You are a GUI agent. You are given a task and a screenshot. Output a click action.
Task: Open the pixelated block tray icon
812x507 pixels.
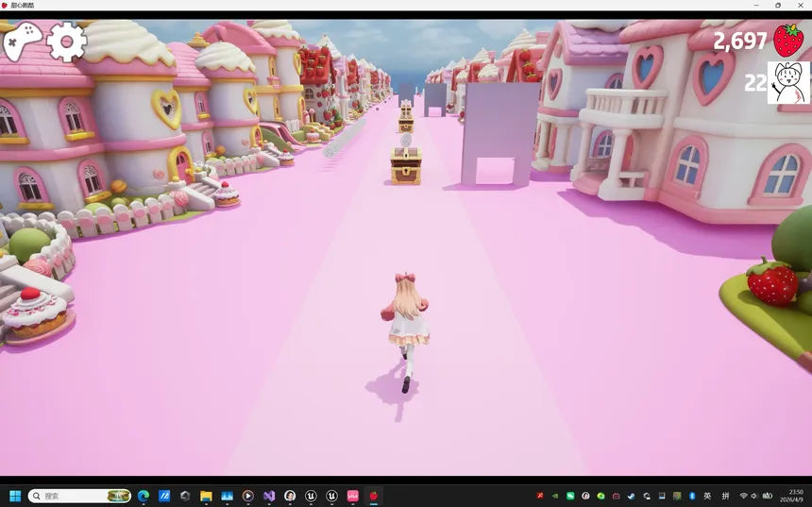(677, 496)
